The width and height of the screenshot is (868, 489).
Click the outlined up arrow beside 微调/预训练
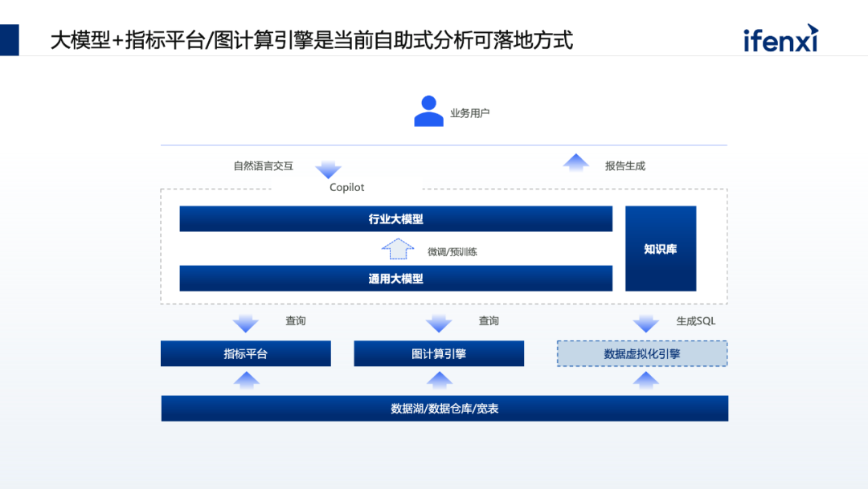click(396, 249)
